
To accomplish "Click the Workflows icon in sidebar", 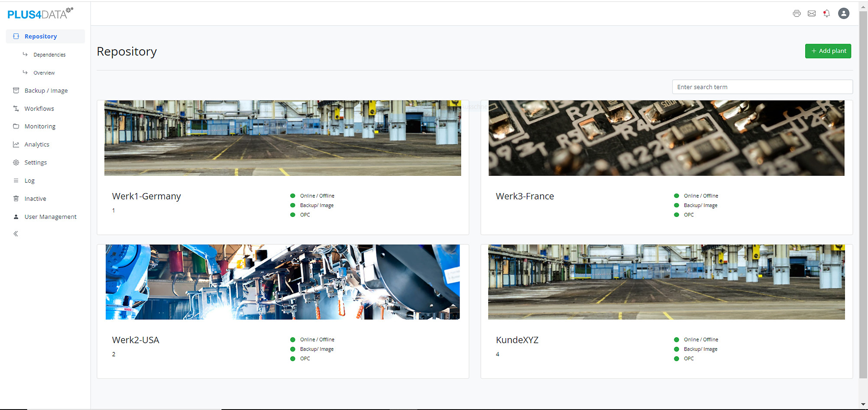I will pyautogui.click(x=16, y=109).
